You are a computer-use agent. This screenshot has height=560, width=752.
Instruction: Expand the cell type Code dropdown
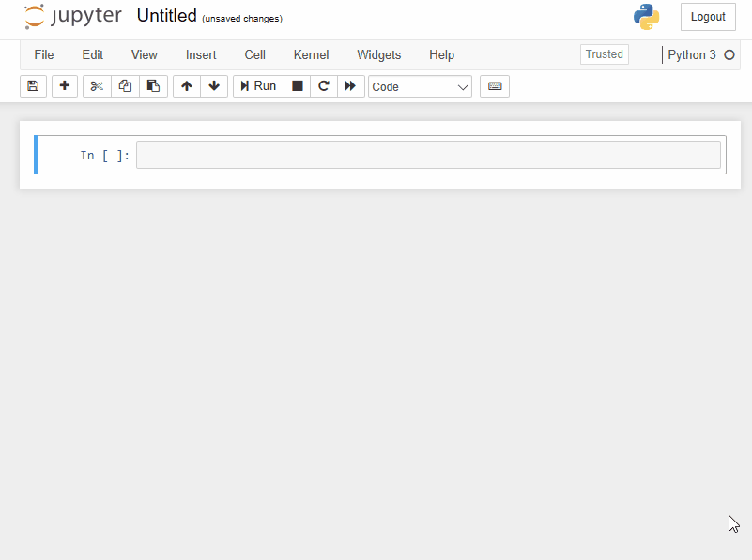[420, 86]
